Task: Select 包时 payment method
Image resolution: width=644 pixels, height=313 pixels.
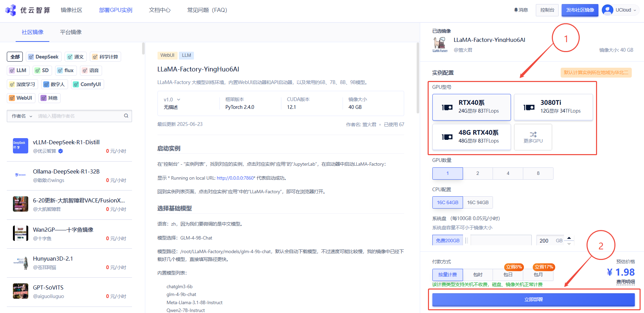Action: 478,275
